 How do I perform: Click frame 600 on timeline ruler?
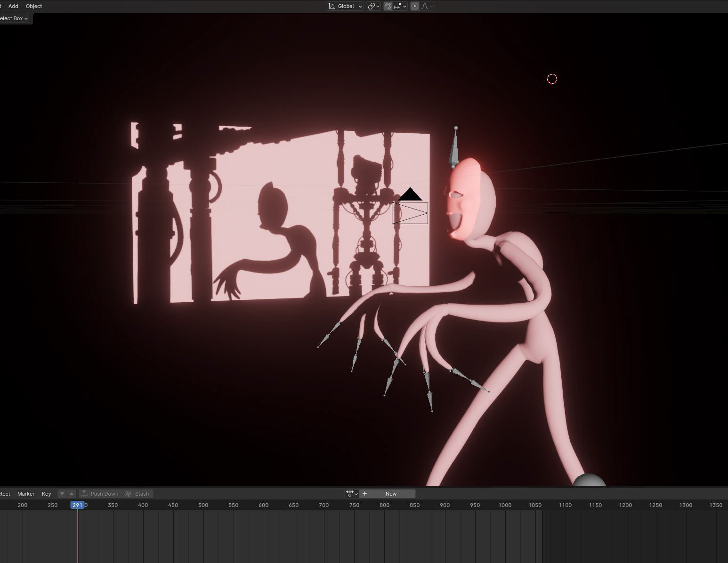pos(263,505)
